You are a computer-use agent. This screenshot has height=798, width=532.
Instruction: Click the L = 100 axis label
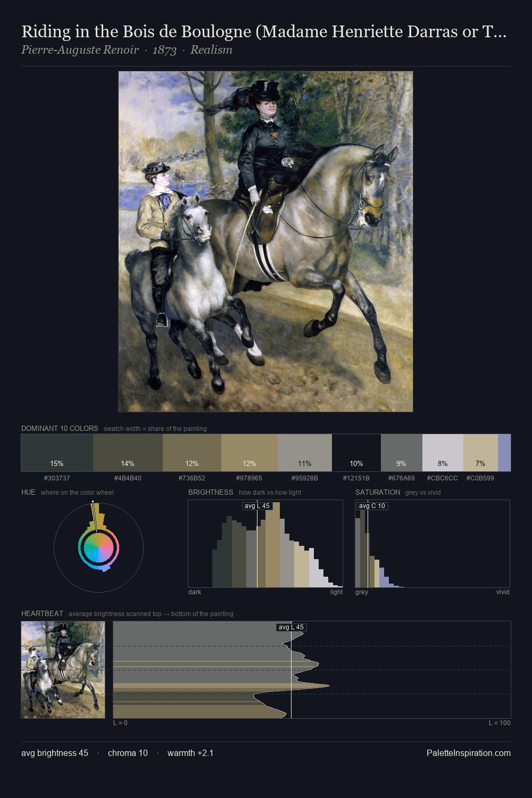coord(500,723)
